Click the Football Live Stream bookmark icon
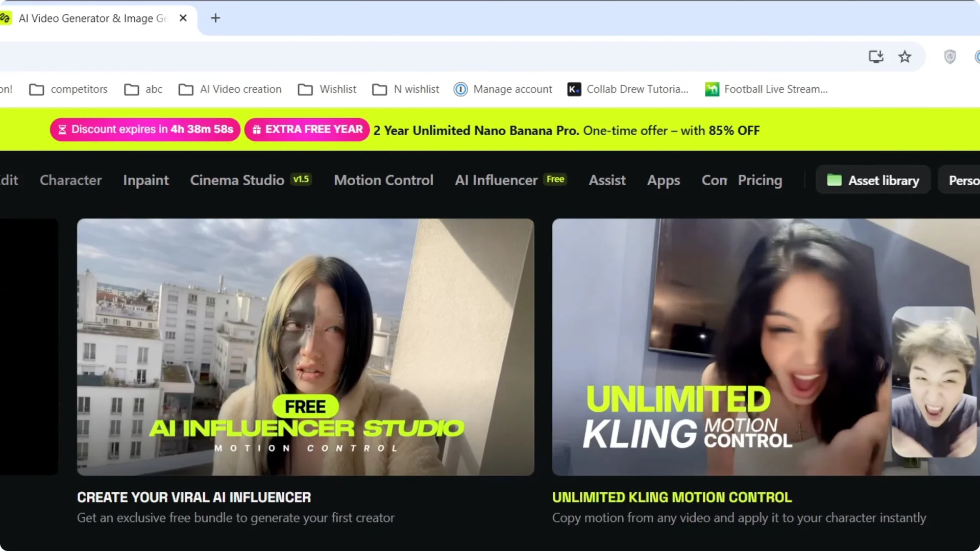Screen dimensions: 980x551 (712, 89)
